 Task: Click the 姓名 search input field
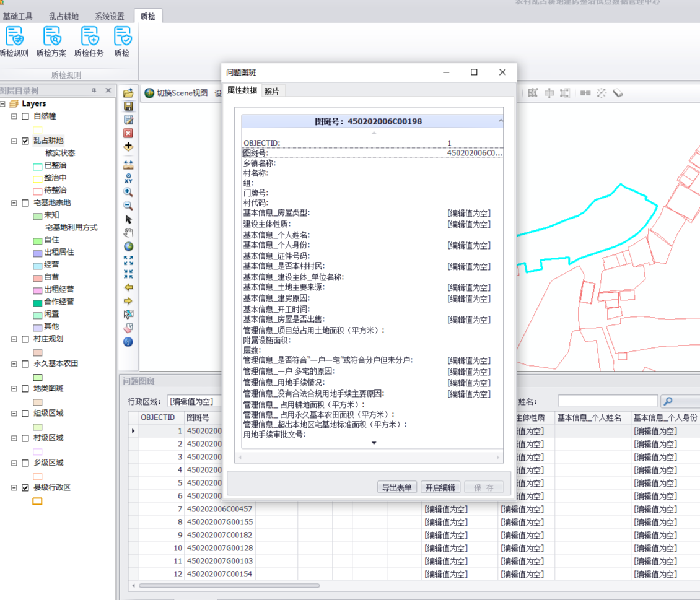coord(608,401)
